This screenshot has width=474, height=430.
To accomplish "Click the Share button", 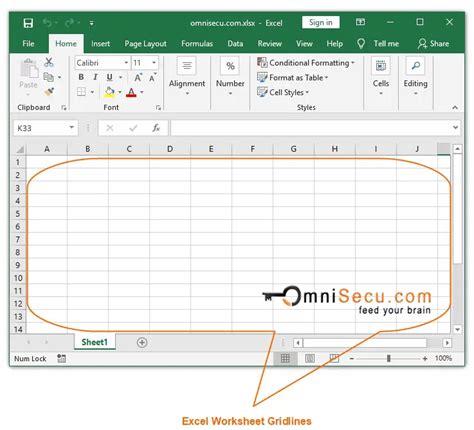I will 433,44.
